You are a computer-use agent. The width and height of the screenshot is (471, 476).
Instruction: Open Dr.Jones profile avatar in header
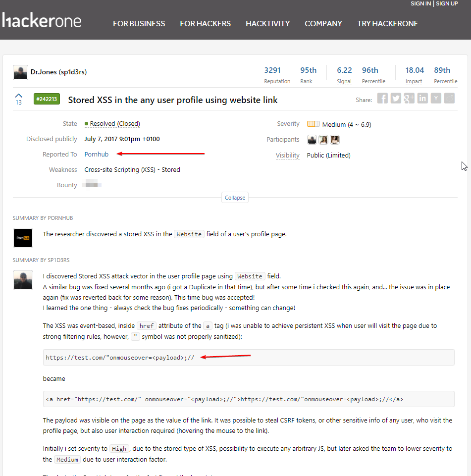click(20, 72)
